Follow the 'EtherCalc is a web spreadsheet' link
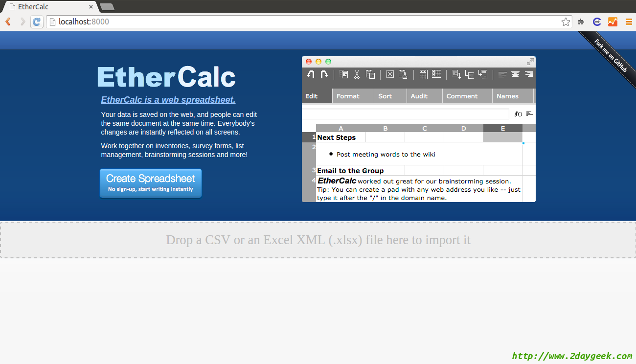Screen dimensions: 636x364 pos(168,100)
